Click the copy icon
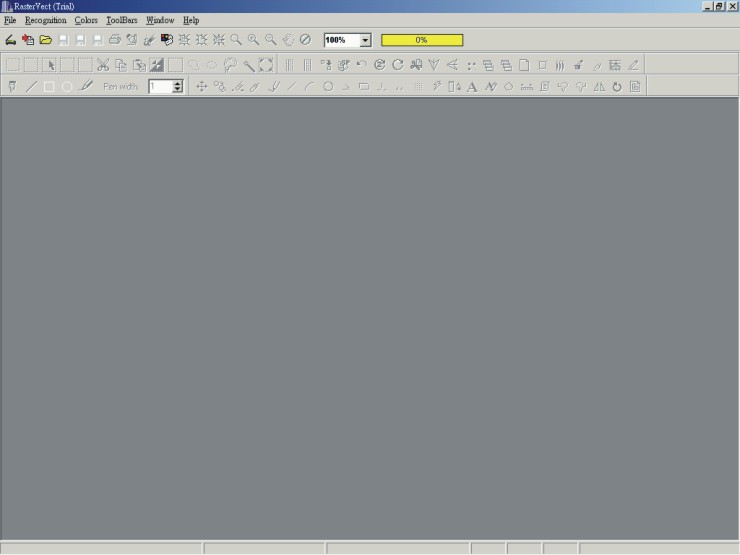 pos(121,65)
